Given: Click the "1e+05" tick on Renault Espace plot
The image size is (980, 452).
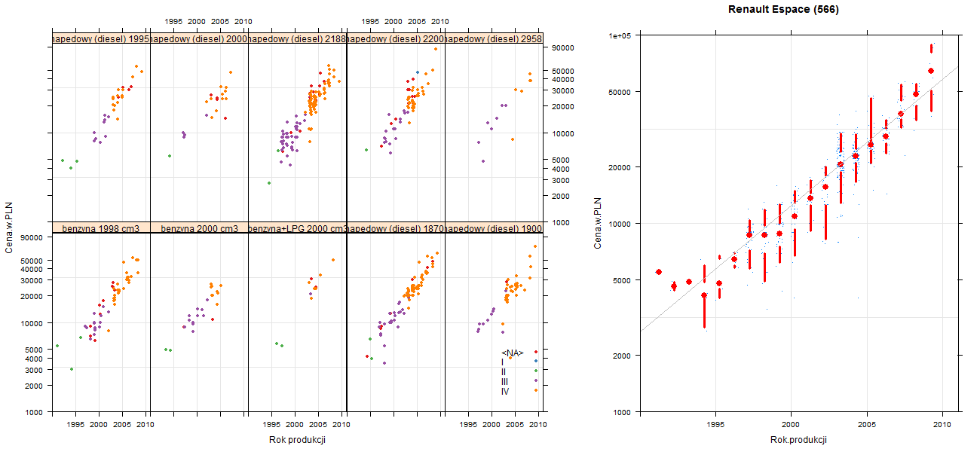Looking at the screenshot, I should click(x=620, y=35).
